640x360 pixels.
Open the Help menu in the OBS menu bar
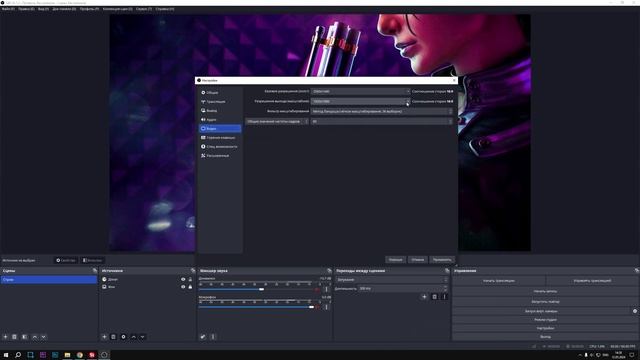point(164,9)
